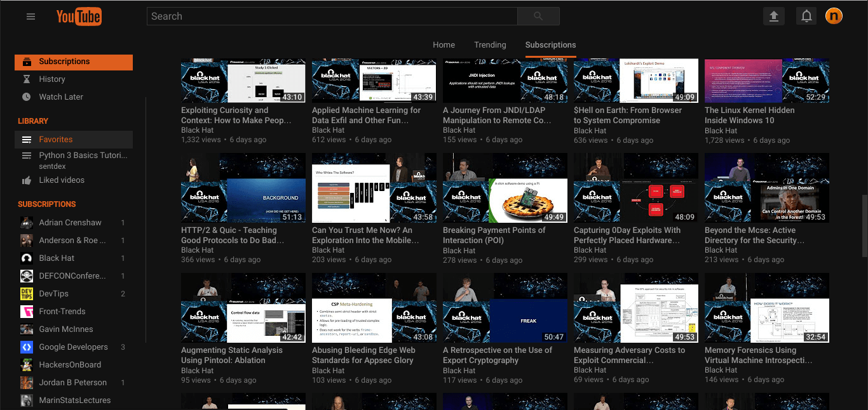Open the 43:08 Abusing Bleeding Edge thumbnail
The height and width of the screenshot is (410, 868).
(374, 308)
